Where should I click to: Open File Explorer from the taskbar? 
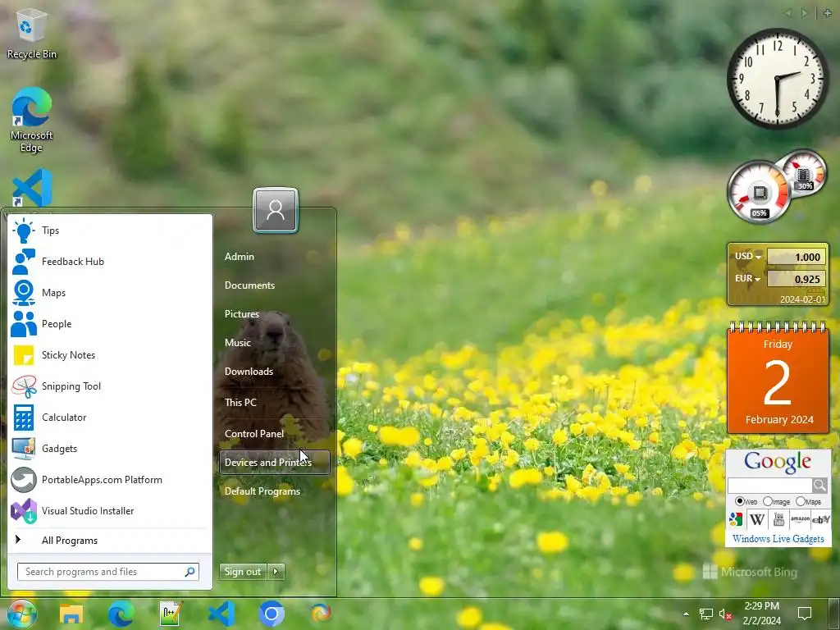(71, 614)
